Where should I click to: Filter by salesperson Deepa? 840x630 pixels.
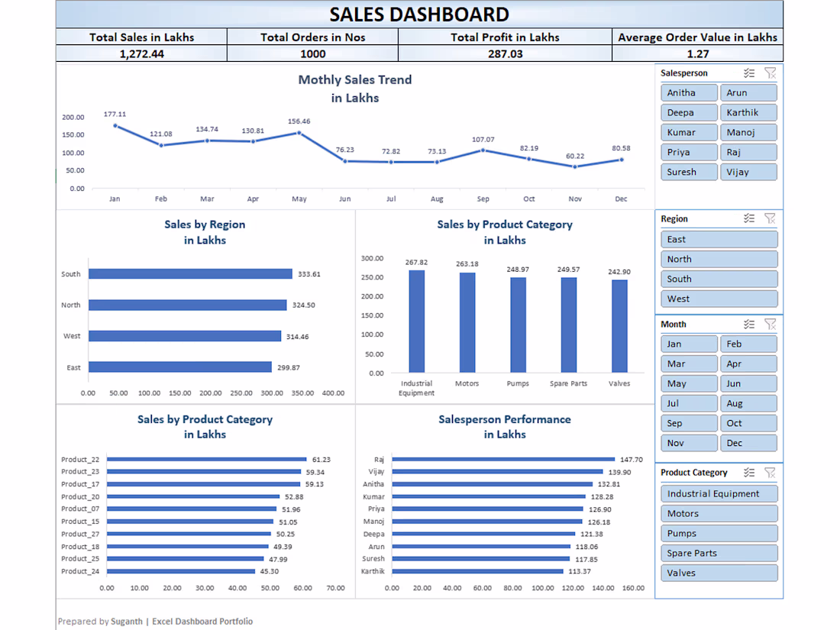click(x=689, y=112)
